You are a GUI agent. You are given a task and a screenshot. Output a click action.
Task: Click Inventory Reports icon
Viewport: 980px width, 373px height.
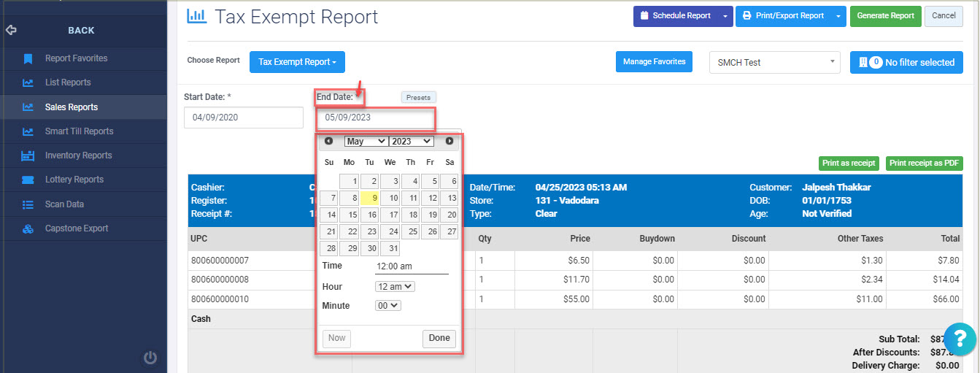[28, 155]
